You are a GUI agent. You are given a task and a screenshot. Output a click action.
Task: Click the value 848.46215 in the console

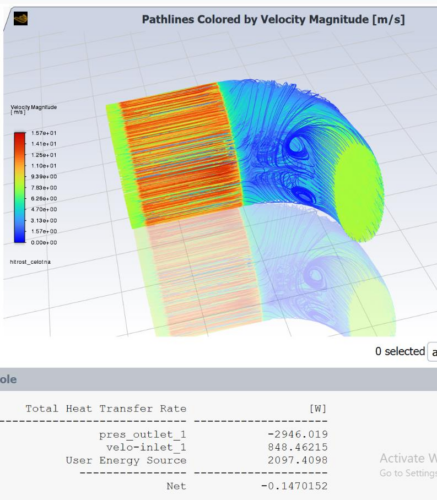coord(298,447)
